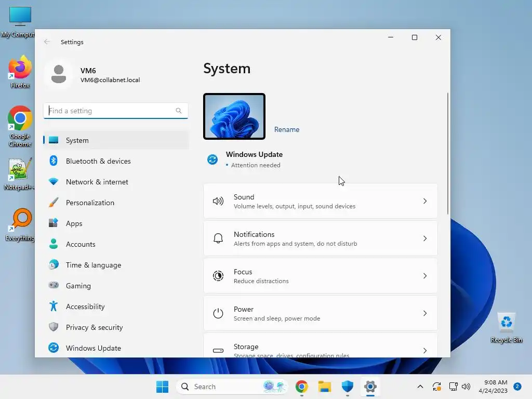Click the Windows Update sidebar sync icon
This screenshot has height=399, width=532.
click(x=54, y=348)
